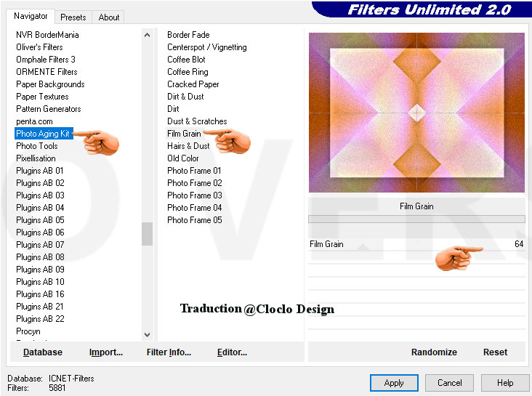This screenshot has width=532, height=396.
Task: Select Plugins AB 01 category
Action: (40, 171)
